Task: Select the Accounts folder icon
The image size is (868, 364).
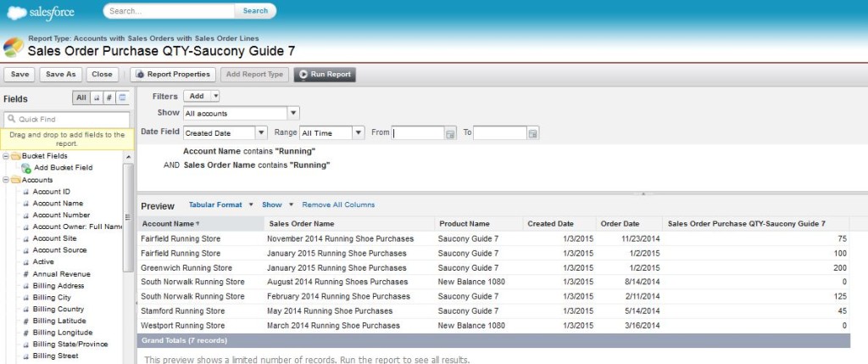Action: (x=15, y=180)
